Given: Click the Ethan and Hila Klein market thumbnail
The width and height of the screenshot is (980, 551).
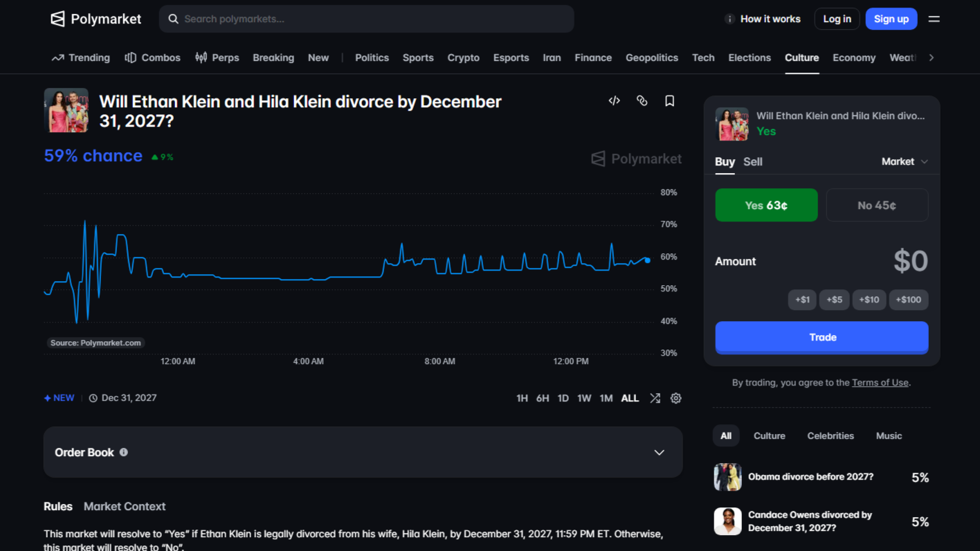Looking at the screenshot, I should coord(66,110).
